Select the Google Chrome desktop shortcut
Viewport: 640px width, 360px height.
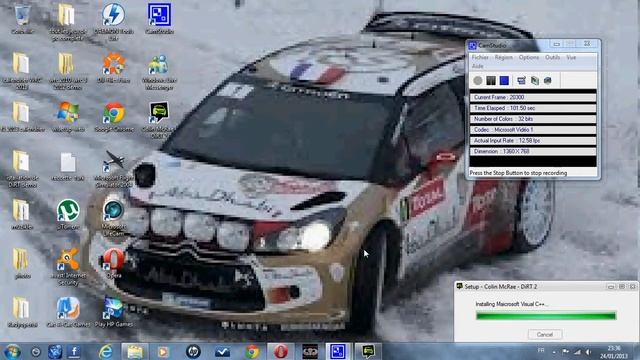click(113, 117)
